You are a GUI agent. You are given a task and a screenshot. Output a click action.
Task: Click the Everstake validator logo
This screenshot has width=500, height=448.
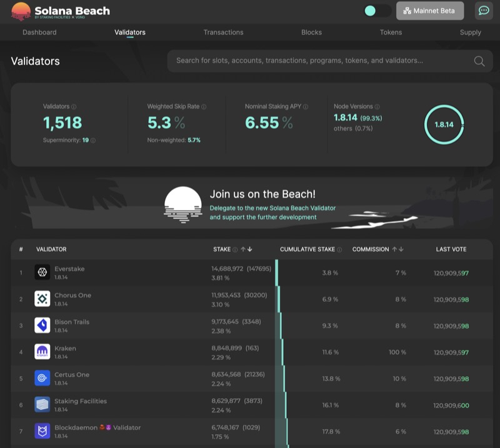point(42,272)
